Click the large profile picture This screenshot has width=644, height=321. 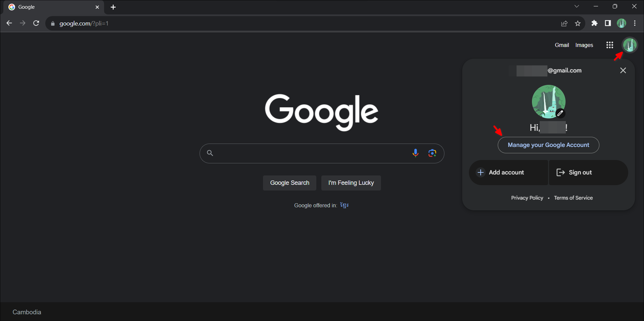pos(549,102)
